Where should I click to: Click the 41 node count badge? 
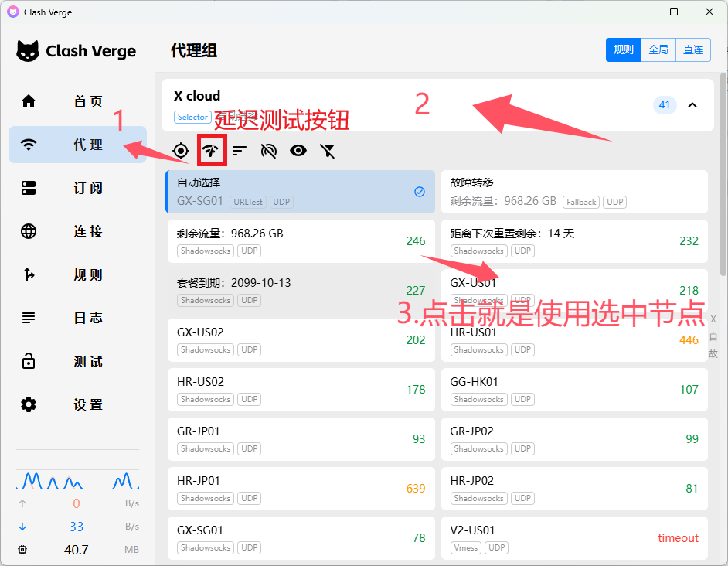665,105
